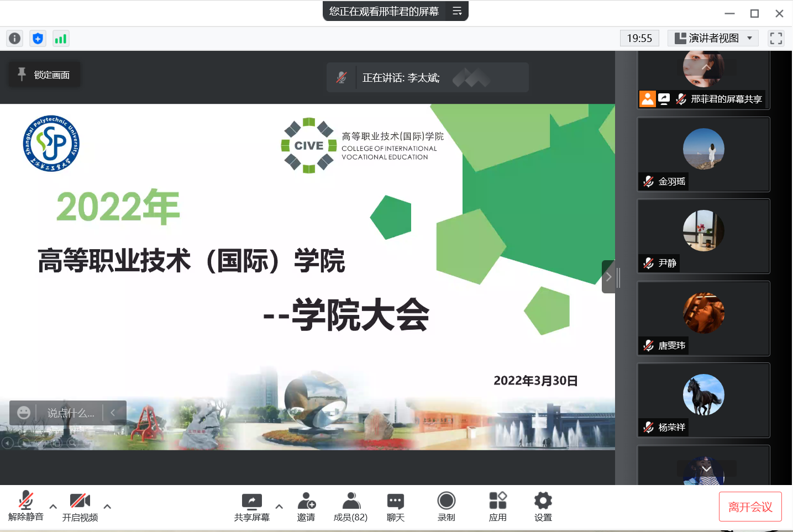
Task: Turn on video camera
Action: (x=80, y=507)
